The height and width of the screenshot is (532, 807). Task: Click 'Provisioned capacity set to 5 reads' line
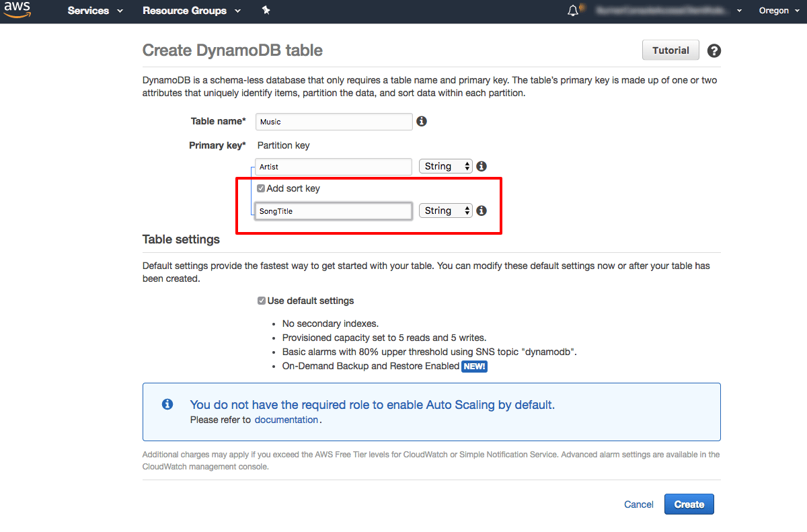point(384,338)
